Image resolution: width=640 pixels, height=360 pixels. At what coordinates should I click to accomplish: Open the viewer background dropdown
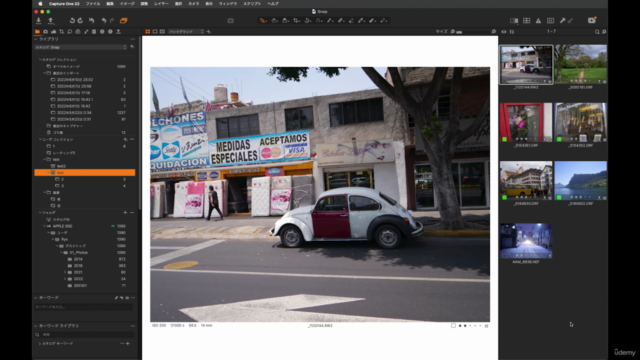(186, 31)
